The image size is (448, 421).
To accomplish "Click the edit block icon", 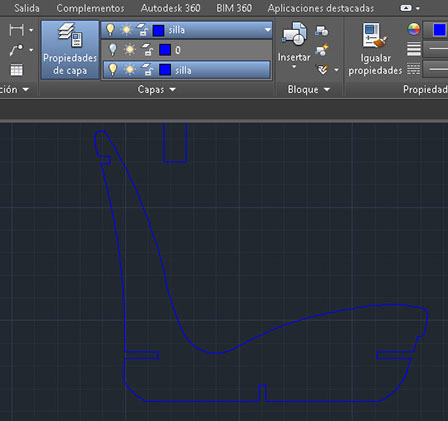I will point(322,50).
